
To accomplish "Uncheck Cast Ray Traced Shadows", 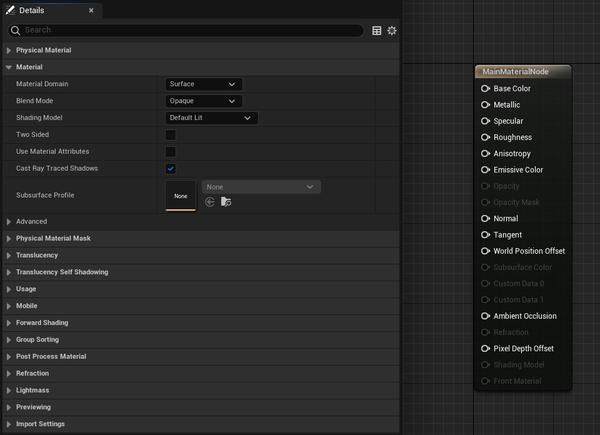I will click(171, 168).
